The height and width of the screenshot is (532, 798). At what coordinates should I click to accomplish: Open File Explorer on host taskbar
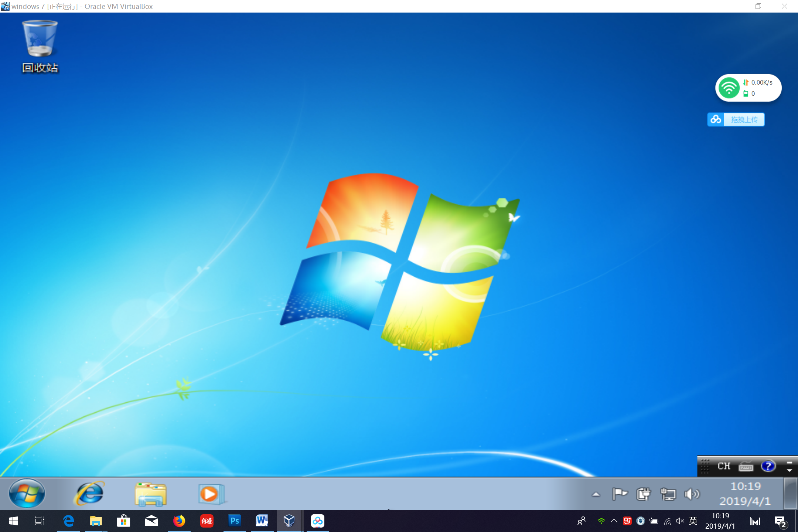tap(96, 521)
